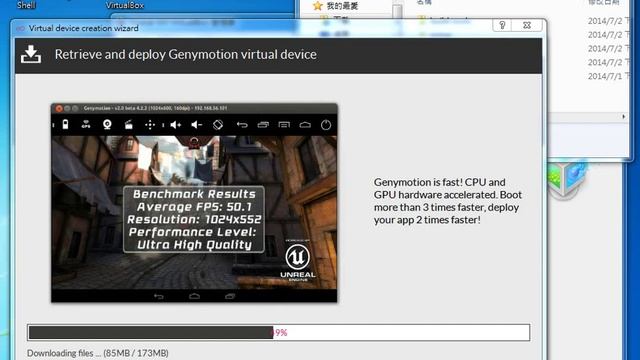
Task: Click the GPS icon in preview toolbar
Action: pyautogui.click(x=86, y=124)
